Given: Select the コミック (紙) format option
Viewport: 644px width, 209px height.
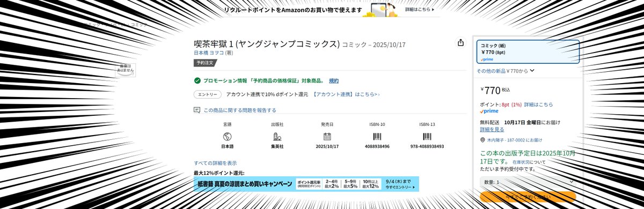Looking at the screenshot, I should pyautogui.click(x=528, y=52).
